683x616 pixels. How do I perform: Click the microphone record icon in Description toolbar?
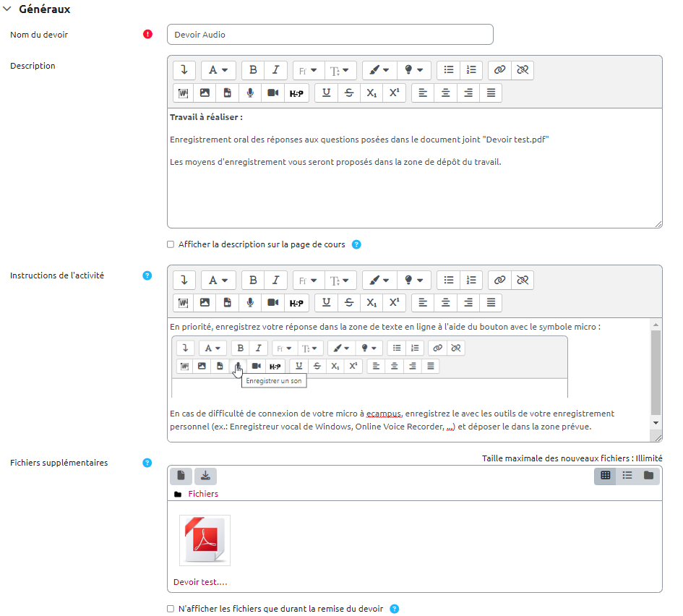click(x=250, y=93)
